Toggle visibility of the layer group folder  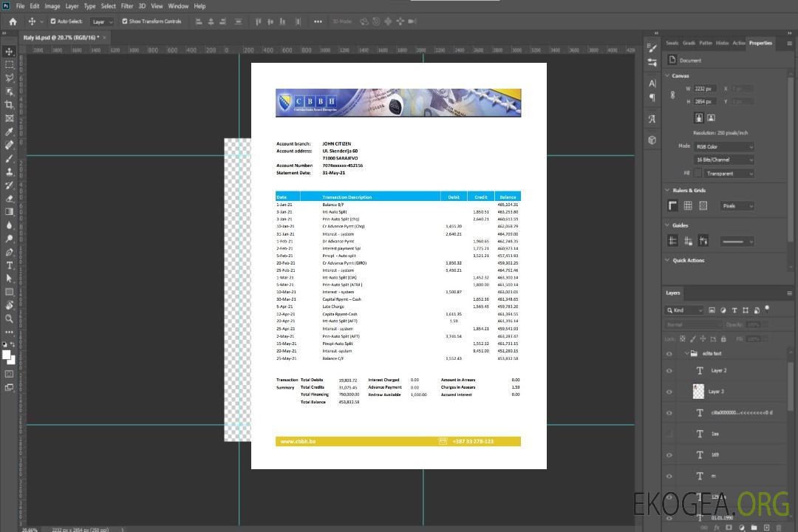click(x=669, y=354)
